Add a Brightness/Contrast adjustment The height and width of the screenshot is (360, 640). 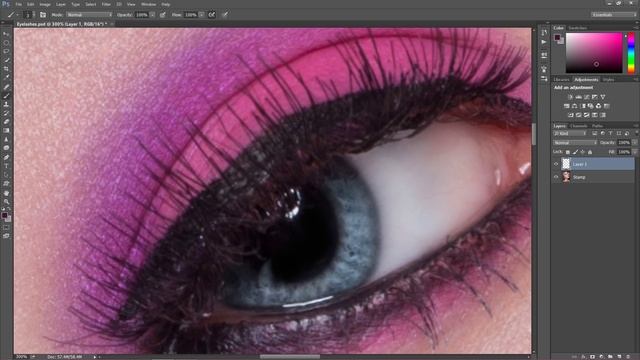coord(570,97)
